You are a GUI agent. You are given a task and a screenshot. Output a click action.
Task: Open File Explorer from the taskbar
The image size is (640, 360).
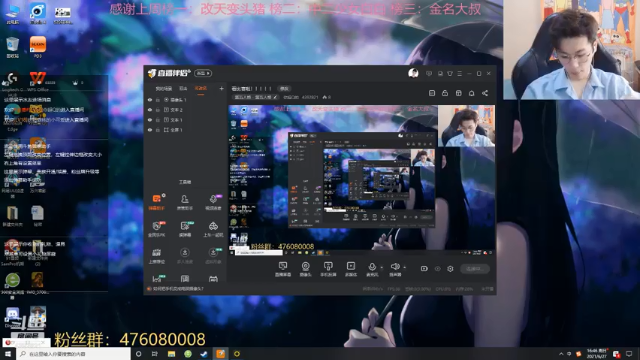click(x=171, y=354)
